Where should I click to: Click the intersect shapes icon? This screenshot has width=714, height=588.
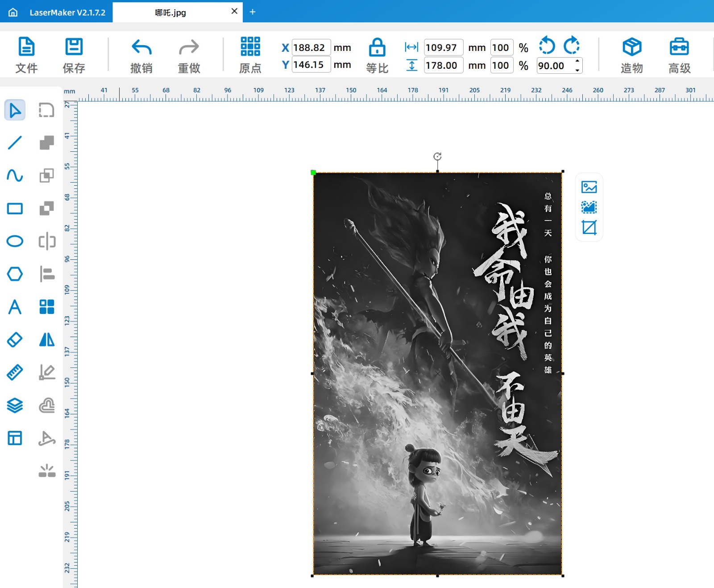(46, 175)
